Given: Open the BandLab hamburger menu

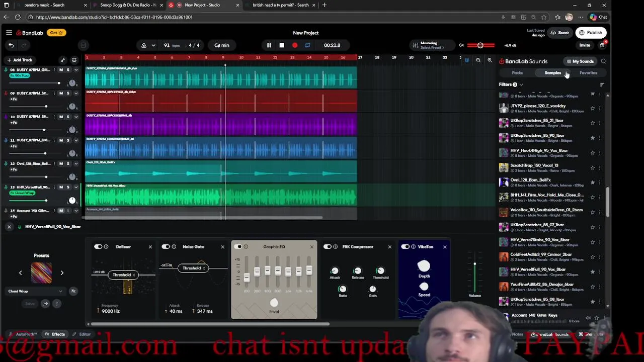Looking at the screenshot, I should [x=9, y=33].
